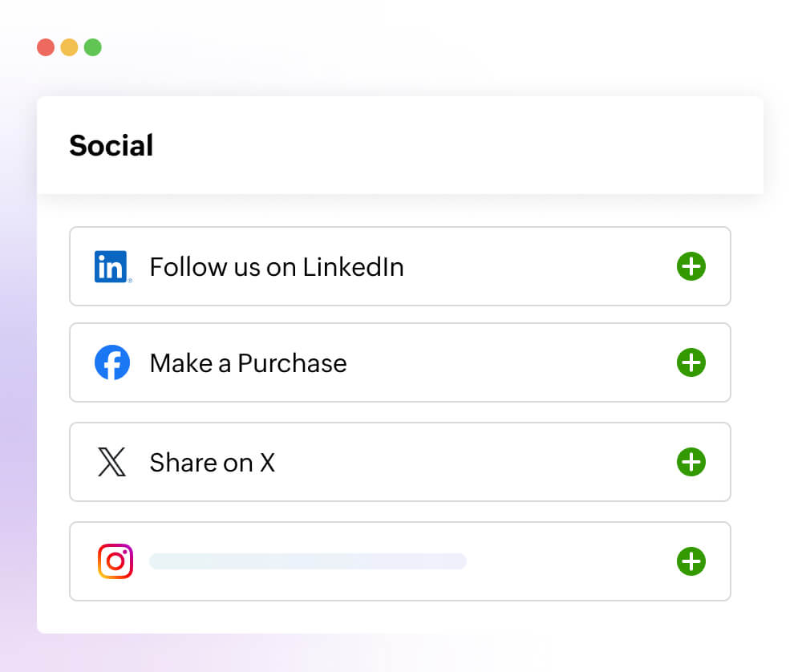Click the green plus next to Make a Purchase
This screenshot has height=672, width=802.
[691, 362]
